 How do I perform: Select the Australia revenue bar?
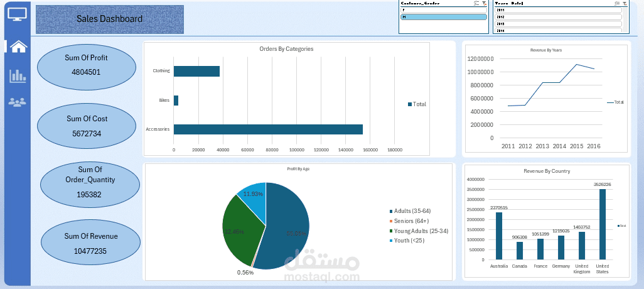pyautogui.click(x=498, y=236)
